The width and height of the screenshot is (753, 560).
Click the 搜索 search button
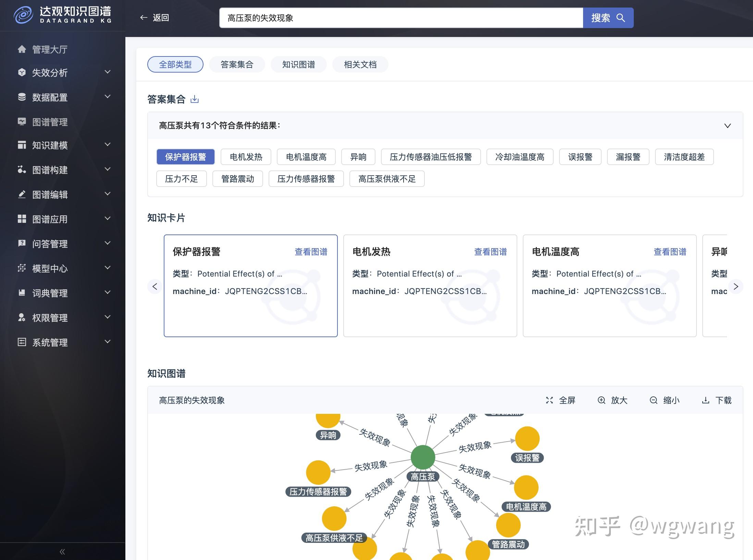tap(608, 18)
